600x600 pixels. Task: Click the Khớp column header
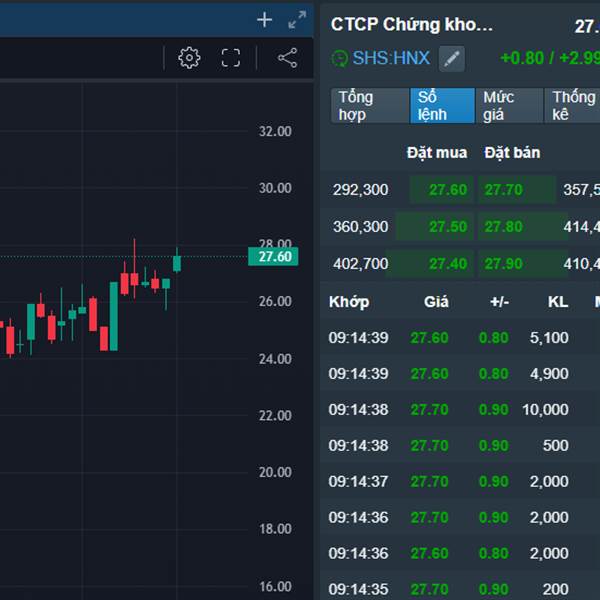click(349, 302)
